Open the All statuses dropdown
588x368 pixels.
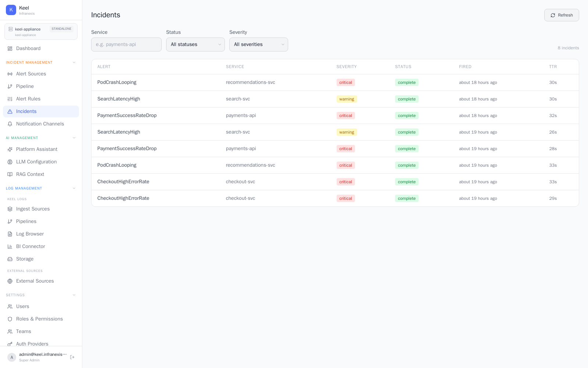196,45
